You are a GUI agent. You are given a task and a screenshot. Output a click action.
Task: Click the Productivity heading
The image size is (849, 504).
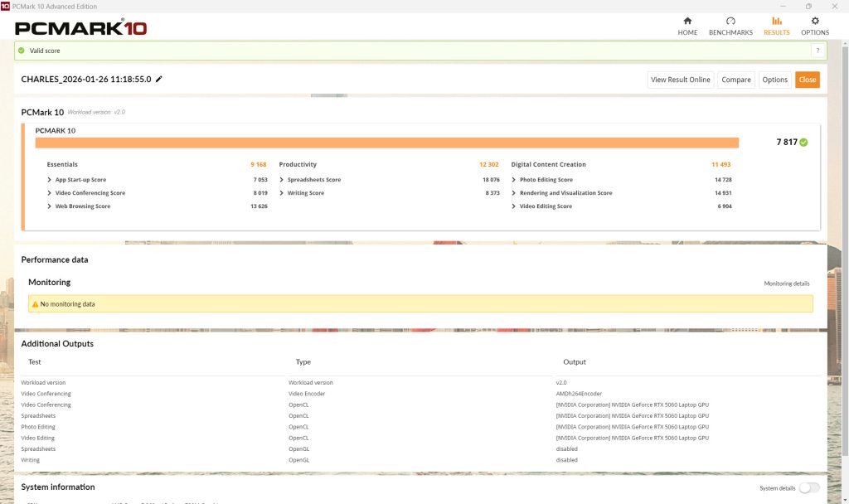298,165
